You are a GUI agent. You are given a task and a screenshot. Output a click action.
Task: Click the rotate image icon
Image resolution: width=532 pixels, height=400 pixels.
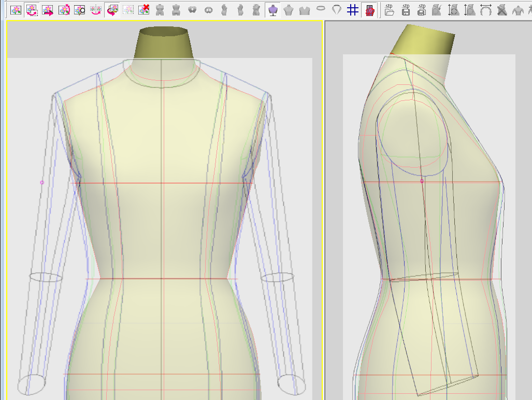pos(64,10)
